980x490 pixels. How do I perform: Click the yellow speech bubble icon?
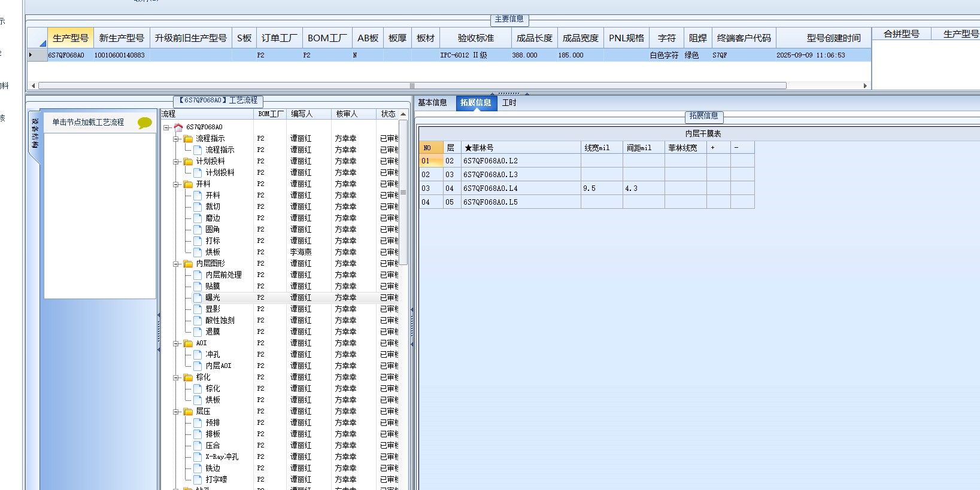click(144, 123)
